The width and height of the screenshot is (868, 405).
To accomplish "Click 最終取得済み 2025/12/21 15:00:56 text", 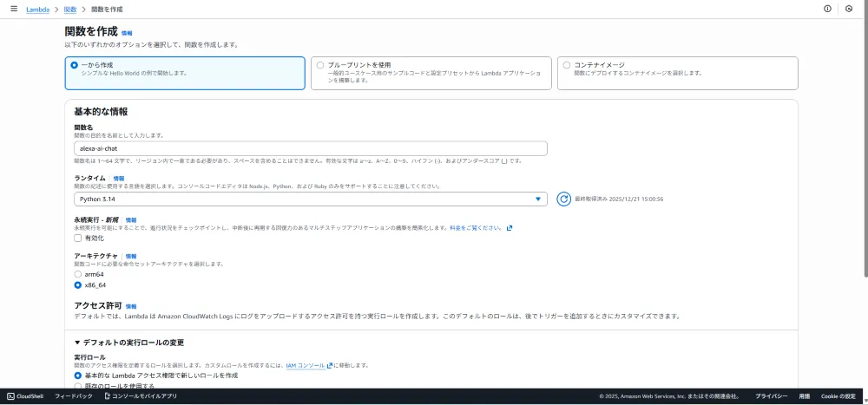I will click(619, 199).
